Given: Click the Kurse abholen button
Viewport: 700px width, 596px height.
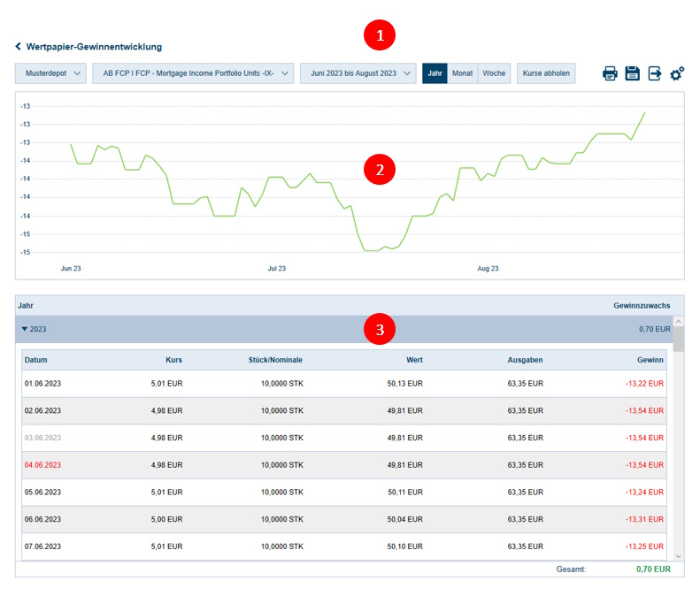Looking at the screenshot, I should [x=545, y=73].
